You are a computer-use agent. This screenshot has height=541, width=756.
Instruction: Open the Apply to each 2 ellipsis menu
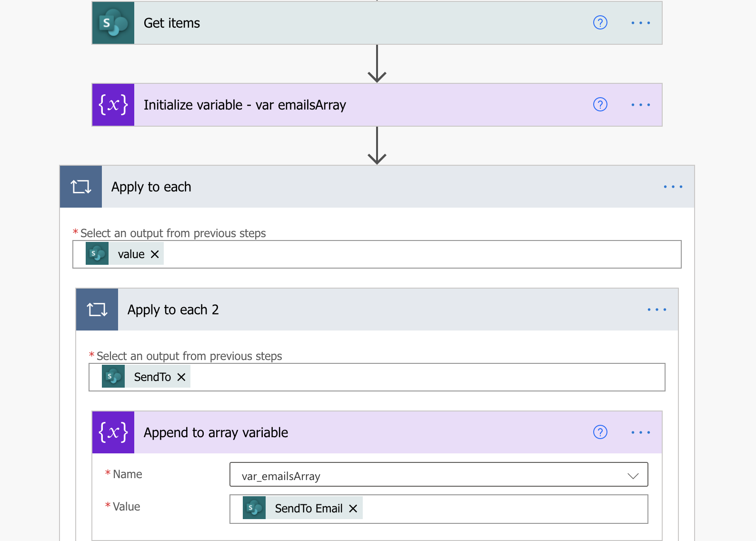tap(657, 310)
